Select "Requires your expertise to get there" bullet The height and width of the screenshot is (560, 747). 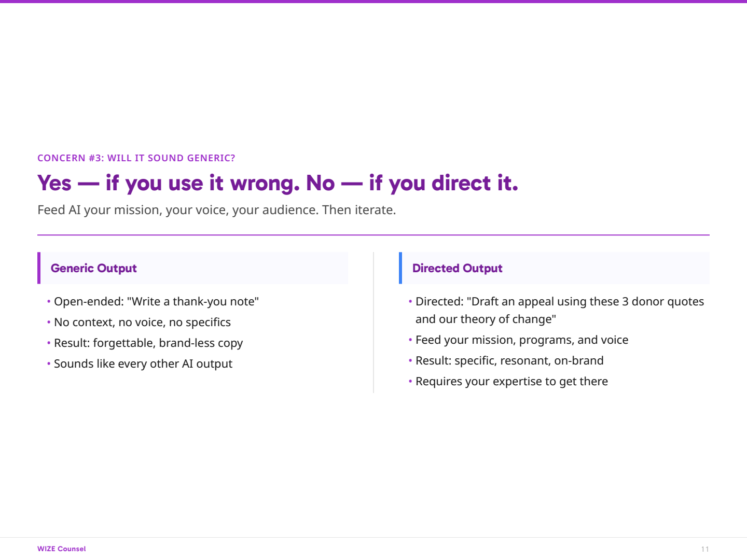click(x=511, y=382)
